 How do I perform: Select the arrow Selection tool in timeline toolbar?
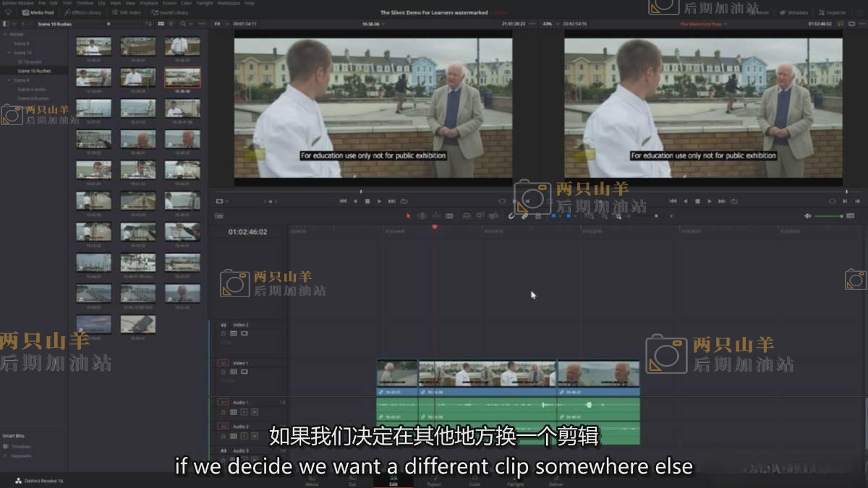tap(408, 215)
